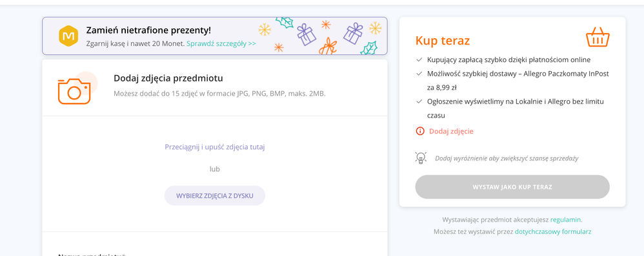Click the light bulb tip icon
644x256 pixels.
point(421,158)
